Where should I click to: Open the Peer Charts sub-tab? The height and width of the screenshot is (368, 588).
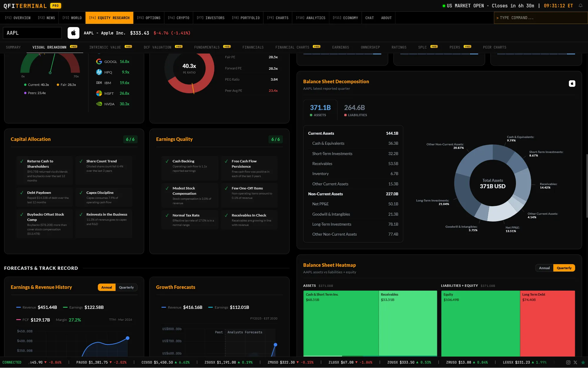coord(495,47)
